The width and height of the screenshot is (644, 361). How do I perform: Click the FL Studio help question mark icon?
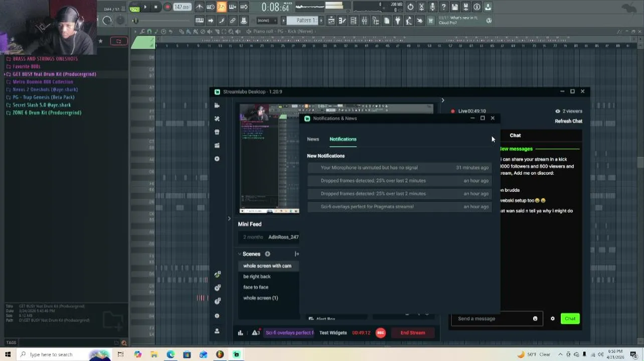[443, 7]
